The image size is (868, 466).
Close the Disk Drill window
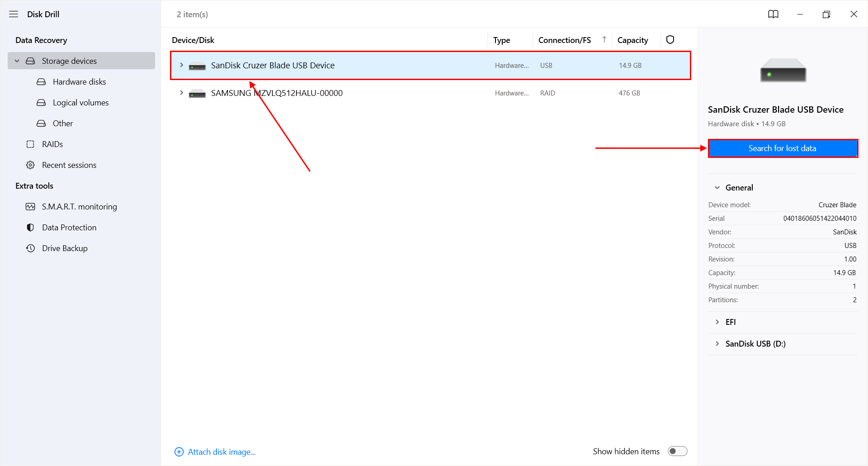tap(854, 14)
